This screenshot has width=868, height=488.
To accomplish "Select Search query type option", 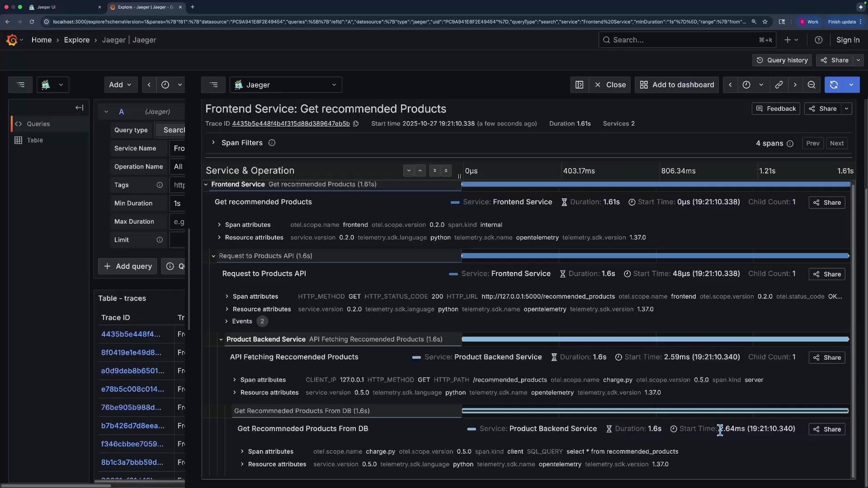I will [170, 130].
